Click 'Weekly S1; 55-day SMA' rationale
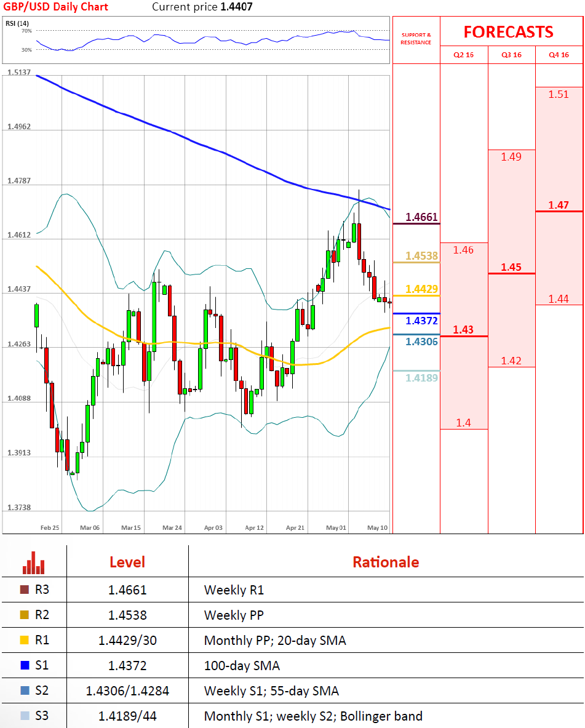This screenshot has height=728, width=585. pos(272,691)
